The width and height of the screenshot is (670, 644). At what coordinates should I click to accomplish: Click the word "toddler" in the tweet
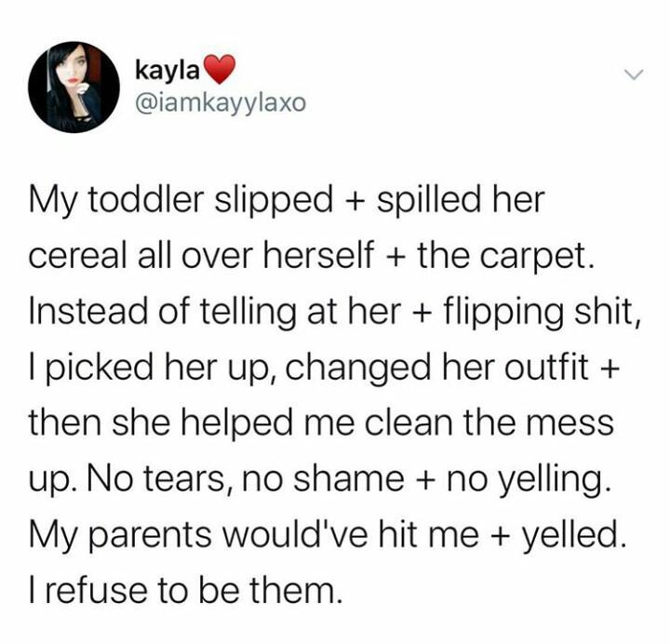146,199
